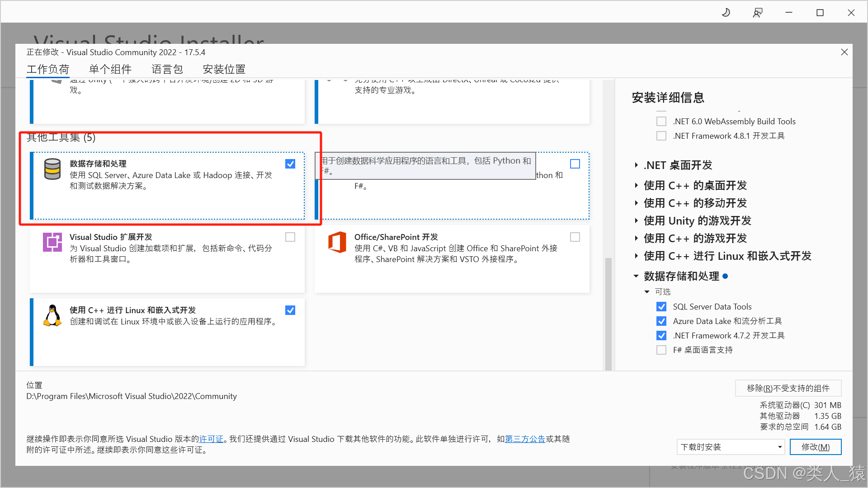This screenshot has width=868, height=488.
Task: Toggle dark theme moon icon
Action: pyautogui.click(x=726, y=13)
